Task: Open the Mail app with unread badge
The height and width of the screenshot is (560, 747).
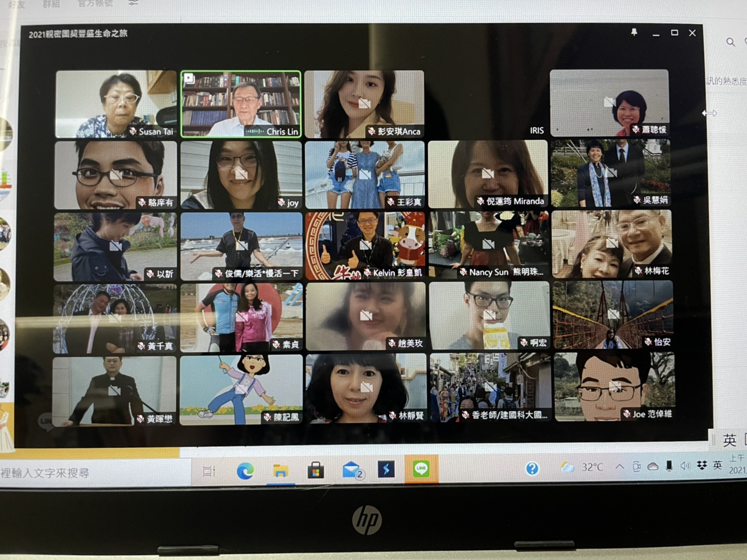Action: pyautogui.click(x=352, y=471)
